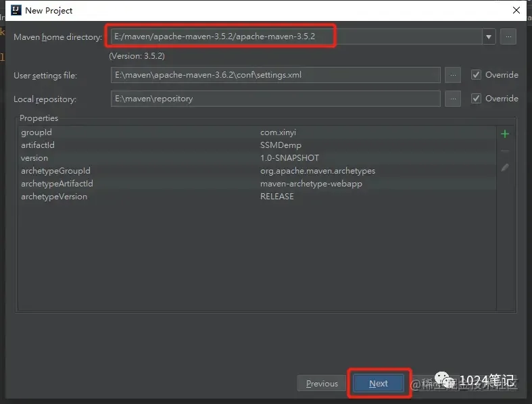Click inside the Maven home directory field
Viewport: 532px width, 404px height.
(x=297, y=36)
